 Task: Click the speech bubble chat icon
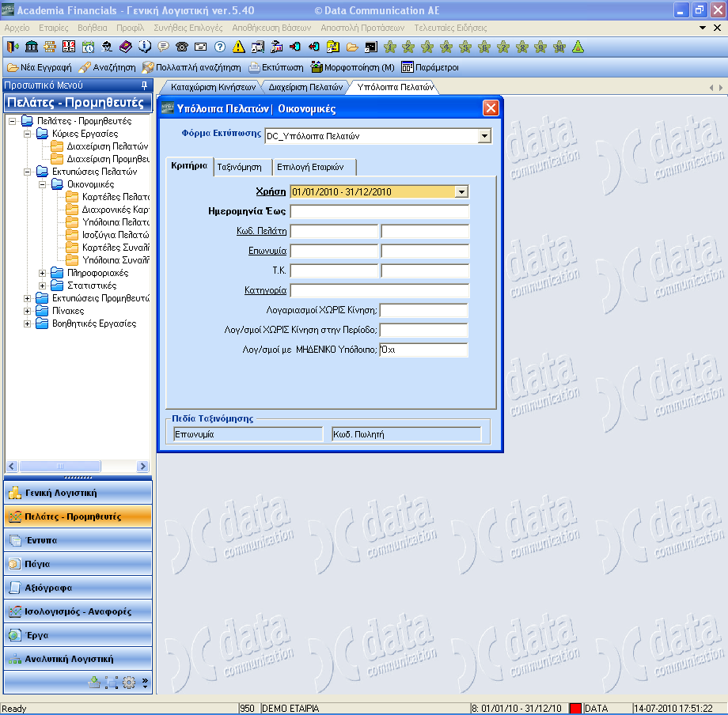tap(164, 47)
